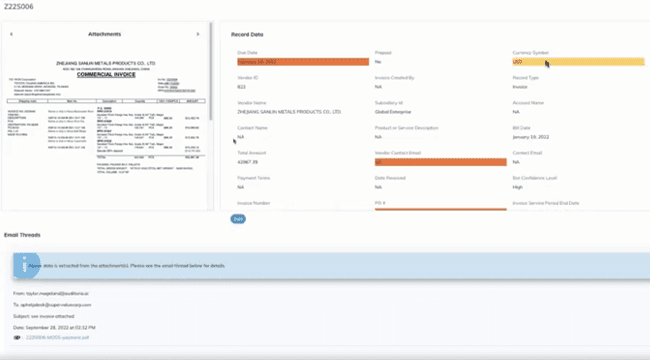The width and height of the screenshot is (650, 360).
Task: Open the commercial invoice document preview
Action: click(x=106, y=117)
